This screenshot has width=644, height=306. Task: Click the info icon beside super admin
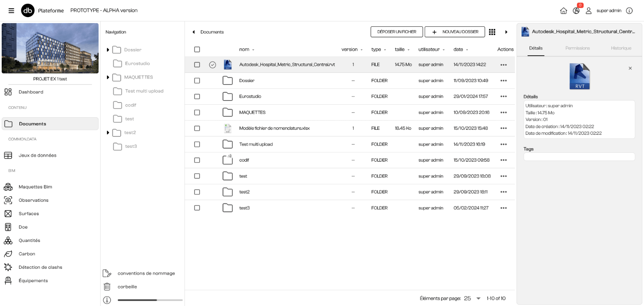[629, 11]
